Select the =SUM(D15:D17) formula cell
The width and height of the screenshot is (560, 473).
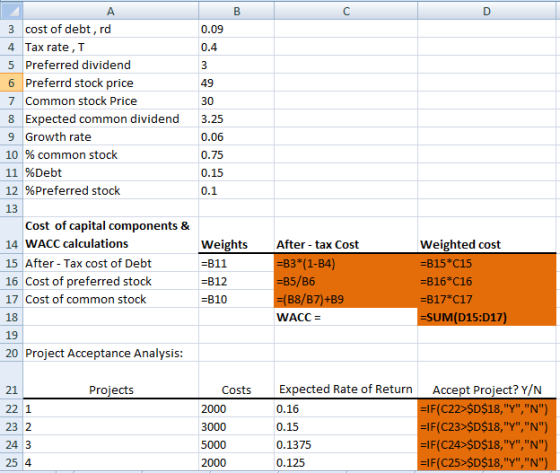click(487, 317)
